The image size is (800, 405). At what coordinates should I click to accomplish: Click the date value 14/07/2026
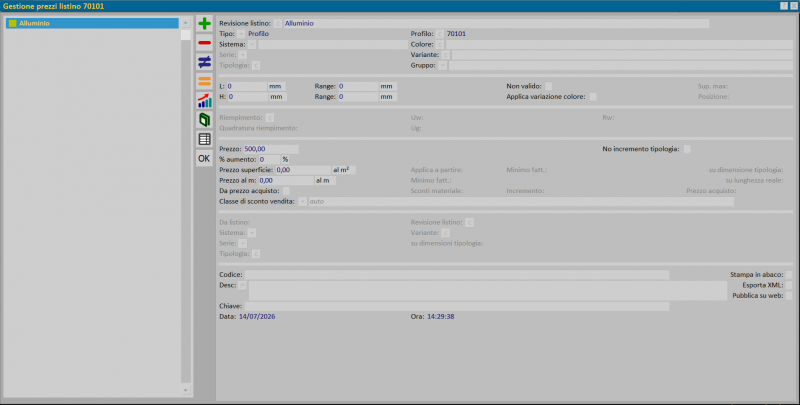[257, 317]
